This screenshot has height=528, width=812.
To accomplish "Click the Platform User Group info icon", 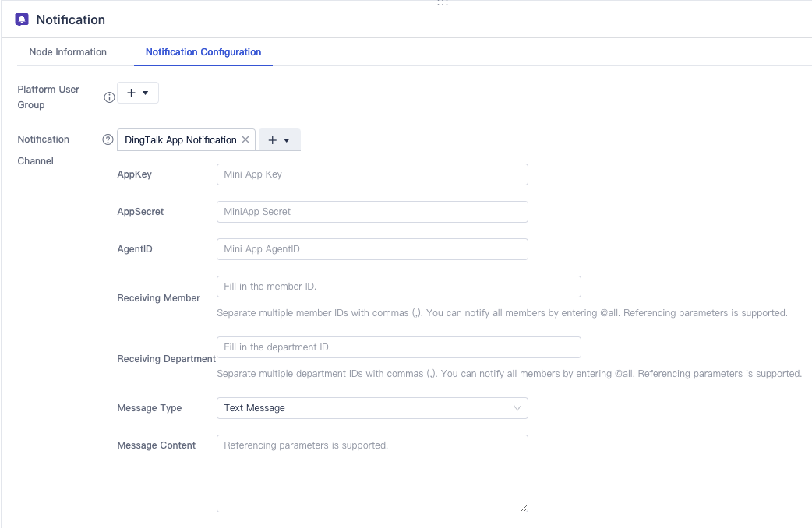I will coord(109,97).
